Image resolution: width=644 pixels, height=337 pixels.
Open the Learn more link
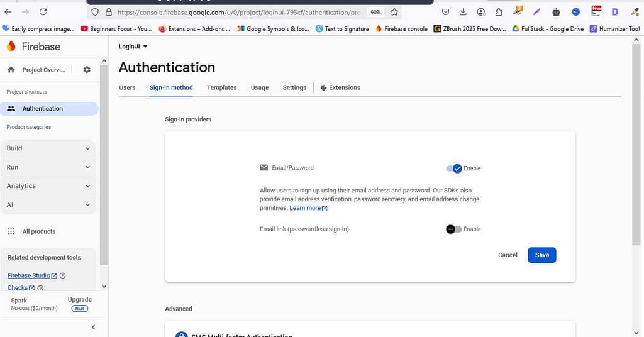[308, 208]
